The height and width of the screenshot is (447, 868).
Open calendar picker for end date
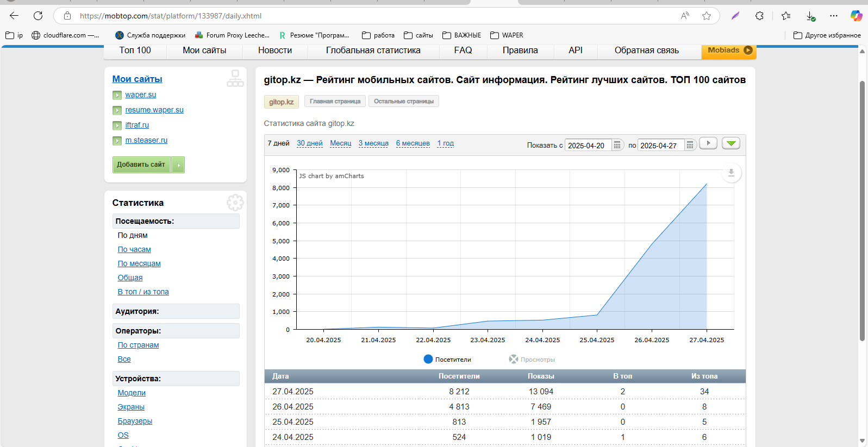pyautogui.click(x=690, y=146)
